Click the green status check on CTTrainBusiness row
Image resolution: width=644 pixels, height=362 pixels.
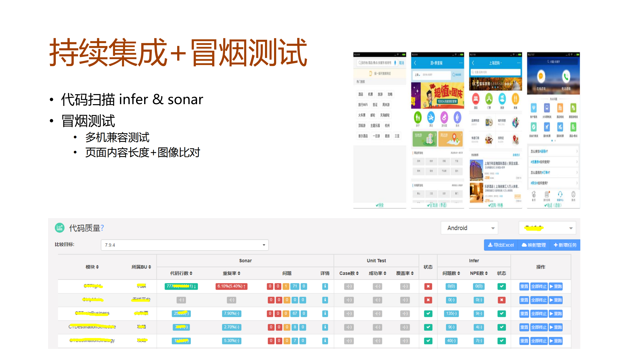[x=428, y=314]
